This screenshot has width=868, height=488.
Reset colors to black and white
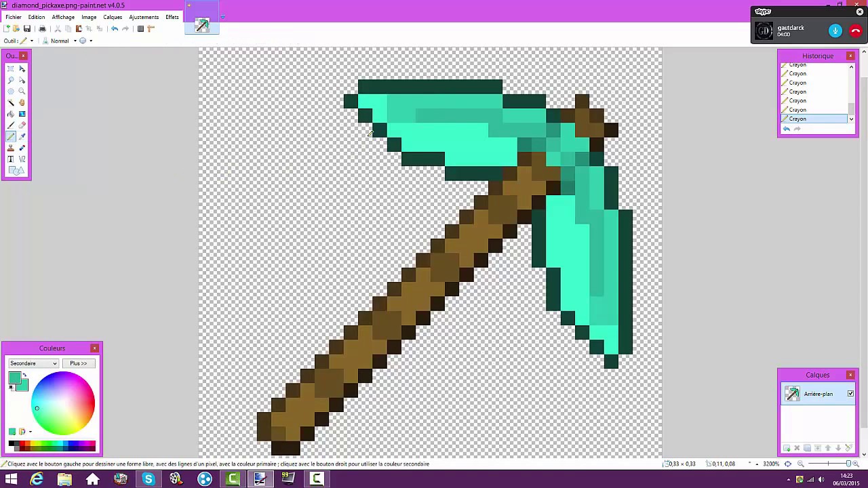(11, 387)
